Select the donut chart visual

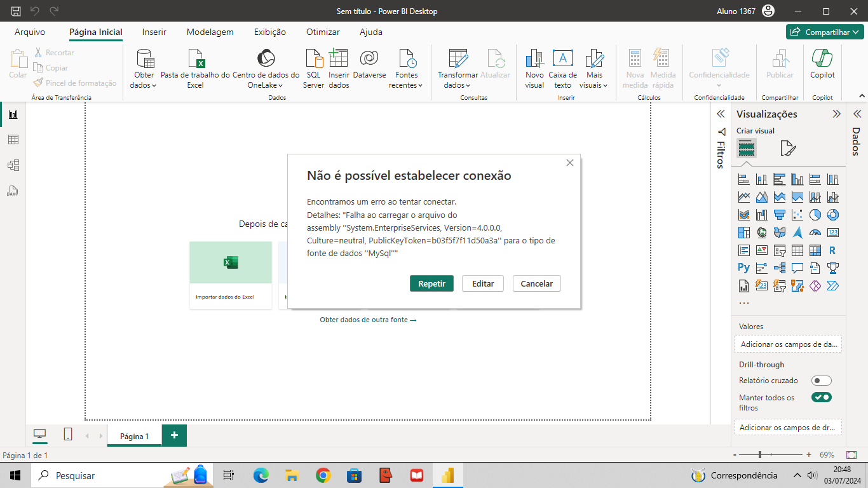[833, 215]
